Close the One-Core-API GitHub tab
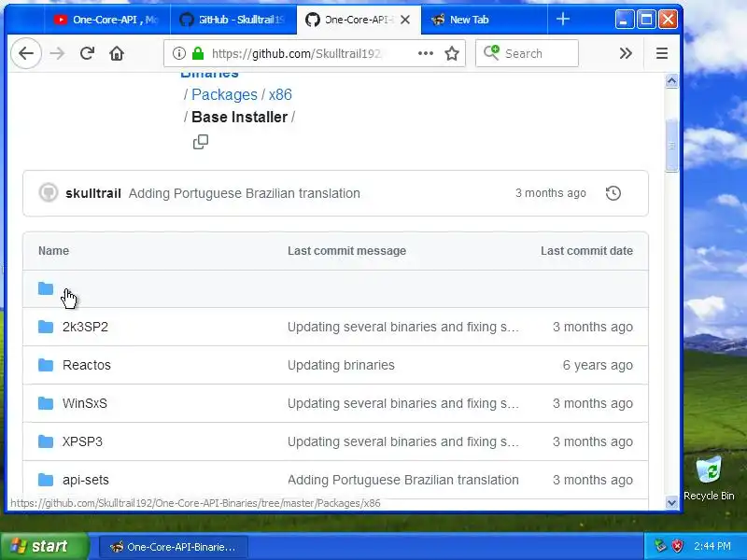 tap(405, 20)
